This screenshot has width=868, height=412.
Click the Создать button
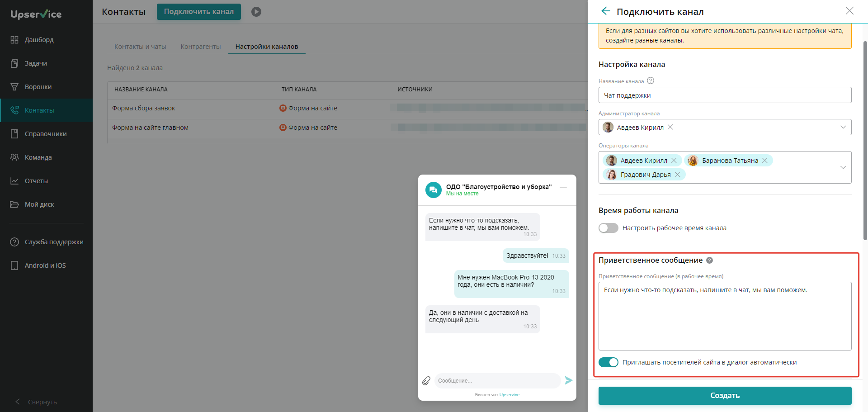click(x=725, y=396)
